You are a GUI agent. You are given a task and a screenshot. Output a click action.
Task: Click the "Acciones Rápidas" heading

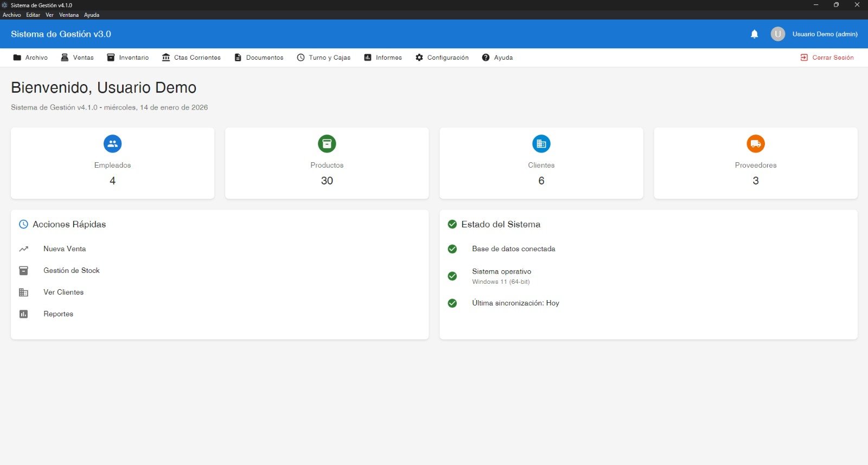point(69,224)
